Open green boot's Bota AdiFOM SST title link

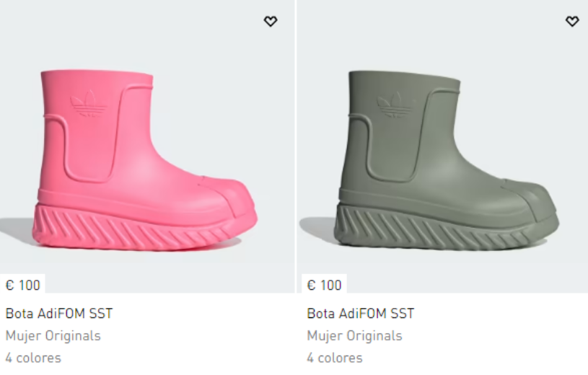pos(360,313)
